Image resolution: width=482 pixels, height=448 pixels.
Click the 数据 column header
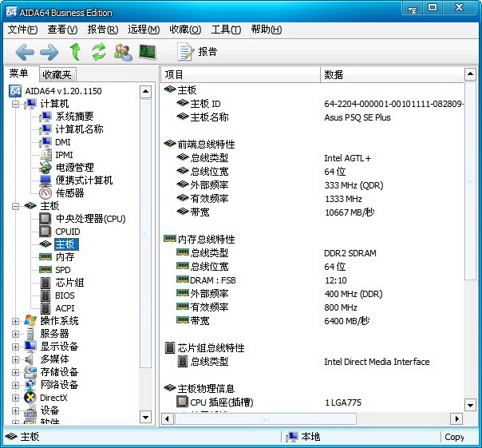pos(391,74)
